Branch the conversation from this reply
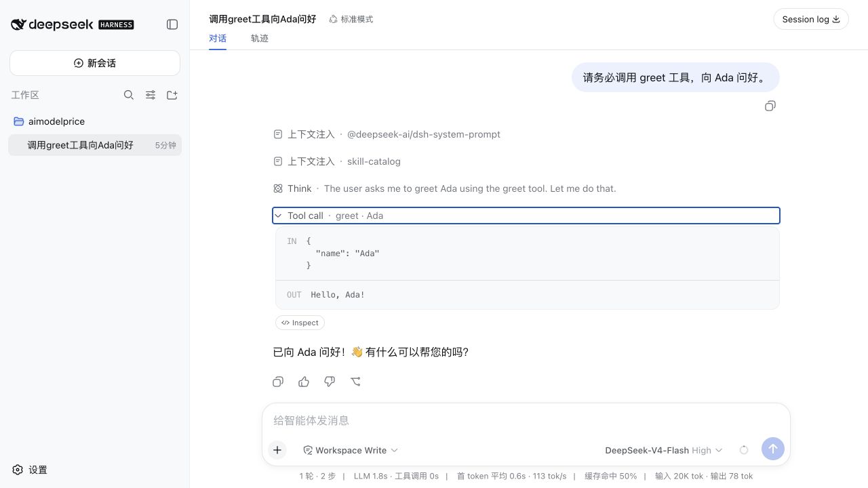This screenshot has width=868, height=488. pyautogui.click(x=355, y=382)
